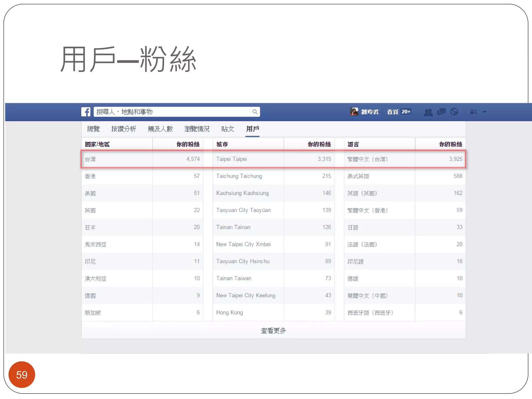Click the 劉玲君 profile picture thumbnail
This screenshot has height=399, width=532.
(x=354, y=112)
